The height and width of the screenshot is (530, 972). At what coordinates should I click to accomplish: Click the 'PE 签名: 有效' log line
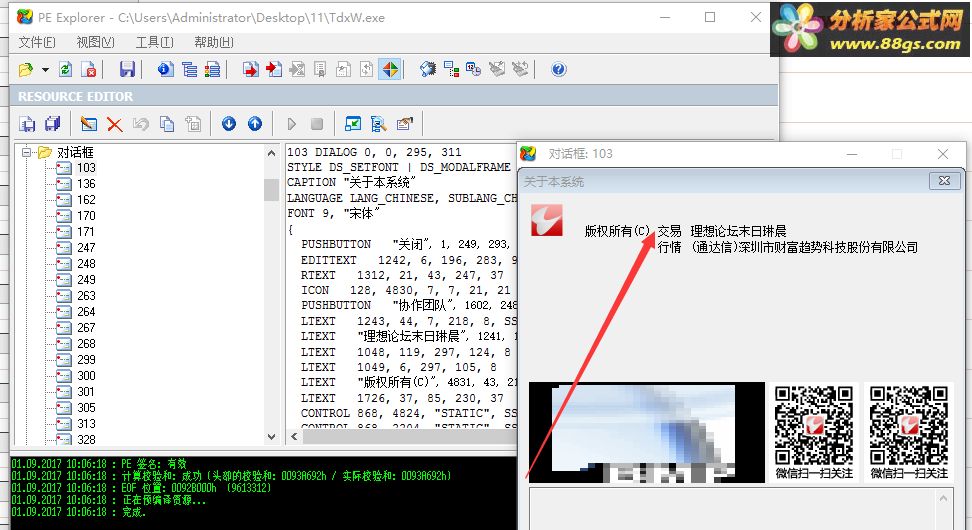99,464
